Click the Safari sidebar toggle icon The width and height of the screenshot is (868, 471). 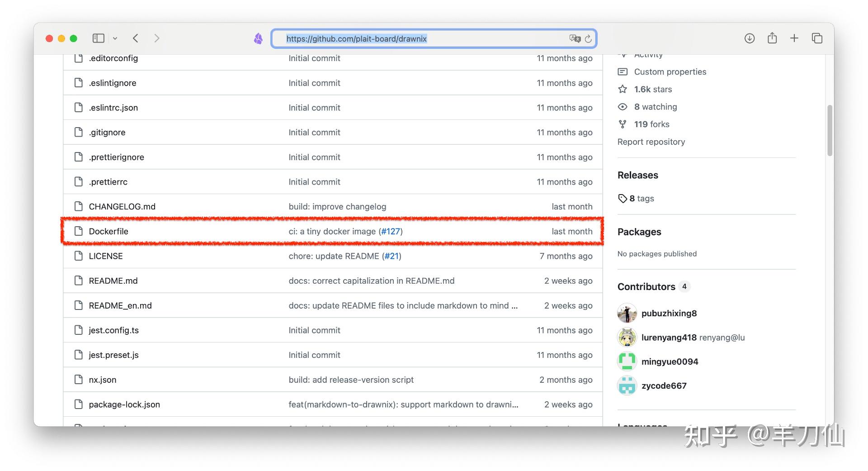tap(98, 38)
